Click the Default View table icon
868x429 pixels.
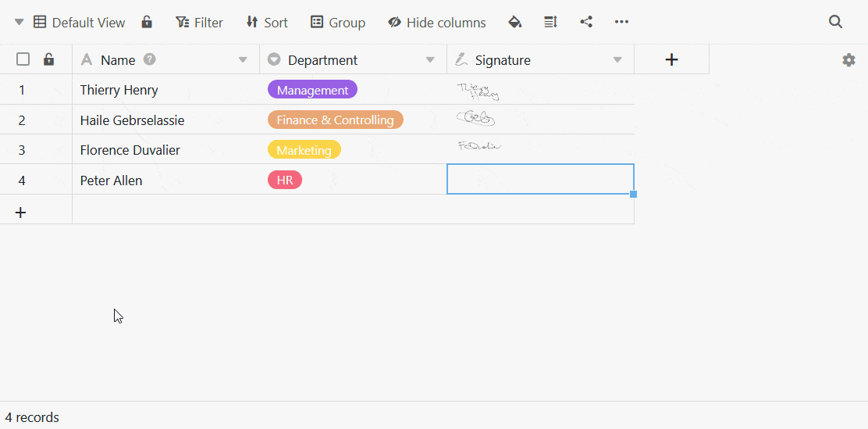tap(39, 22)
